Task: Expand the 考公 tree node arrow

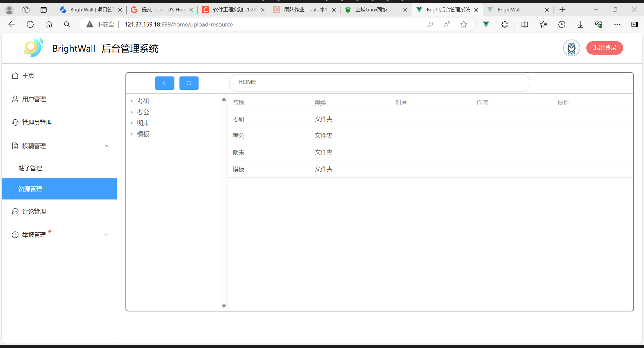Action: click(132, 112)
